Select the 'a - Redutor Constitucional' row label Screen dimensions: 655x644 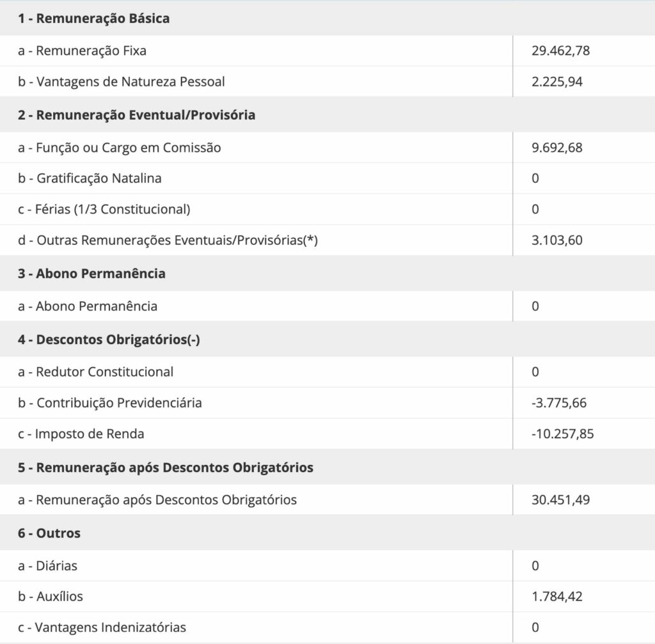[96, 372]
